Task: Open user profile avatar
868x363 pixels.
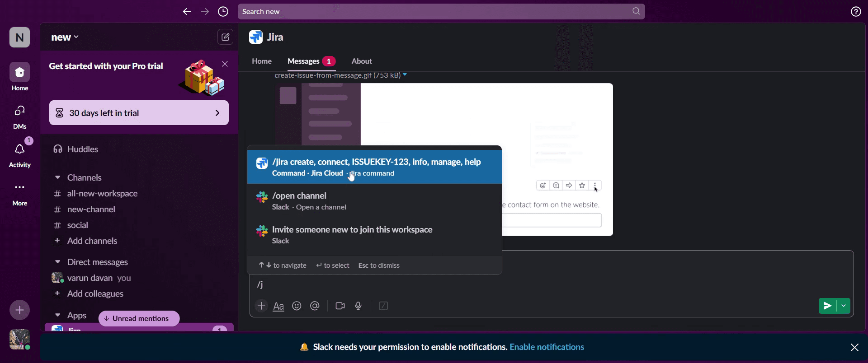Action: click(20, 340)
